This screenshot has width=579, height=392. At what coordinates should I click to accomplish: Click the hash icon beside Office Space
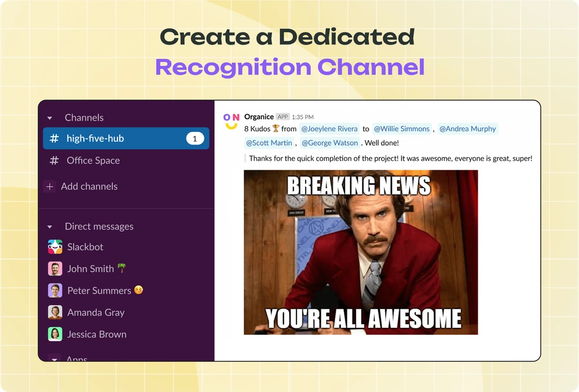pyautogui.click(x=54, y=160)
